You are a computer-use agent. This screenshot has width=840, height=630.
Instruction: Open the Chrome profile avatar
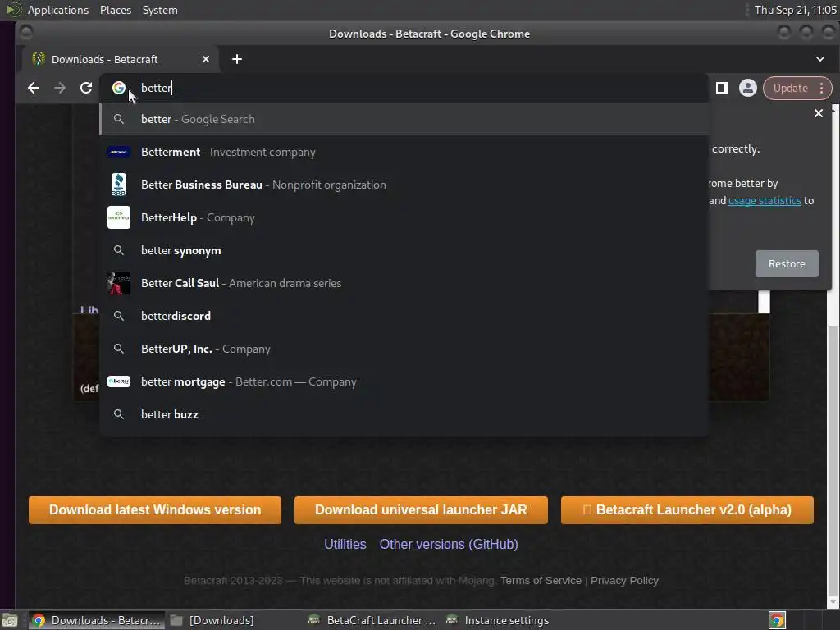coord(748,88)
